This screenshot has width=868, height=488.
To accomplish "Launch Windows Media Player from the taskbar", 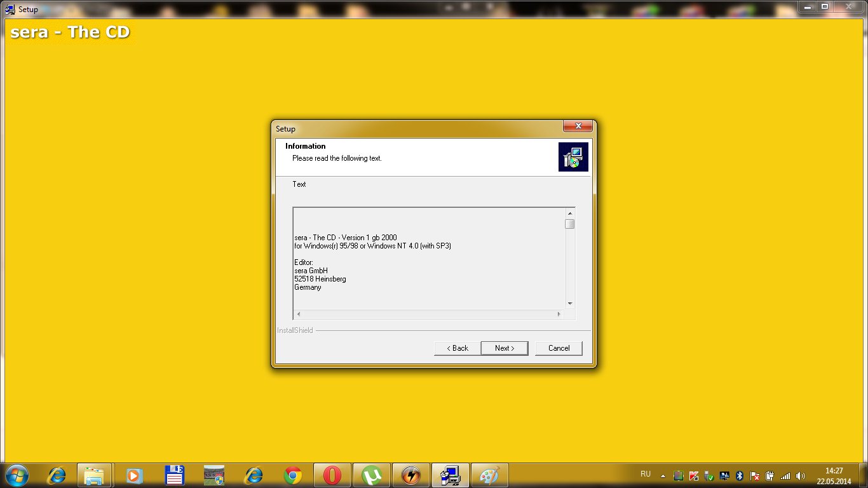I will pyautogui.click(x=134, y=475).
